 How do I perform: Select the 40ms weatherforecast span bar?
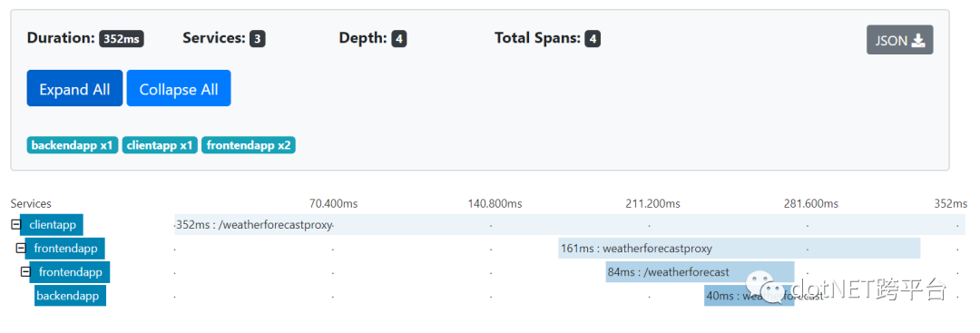click(x=750, y=296)
